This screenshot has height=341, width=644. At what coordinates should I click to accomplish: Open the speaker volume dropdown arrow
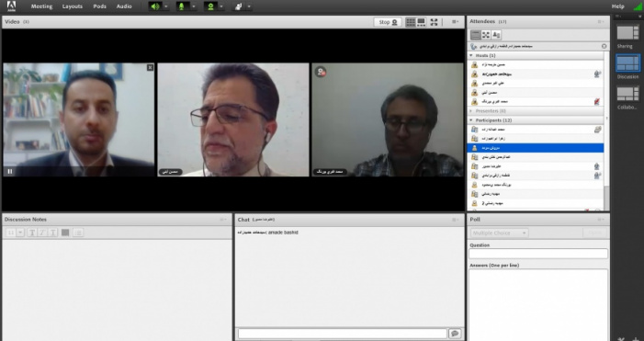[x=166, y=6]
